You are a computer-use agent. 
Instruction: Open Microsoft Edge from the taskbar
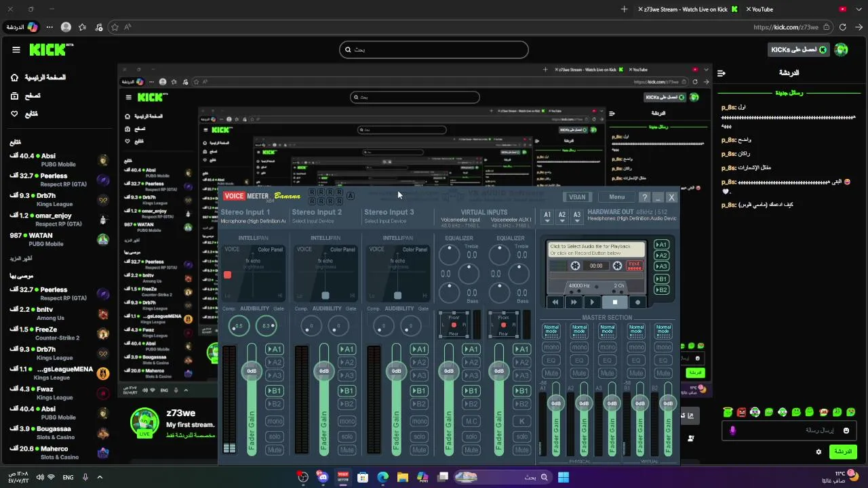pyautogui.click(x=382, y=477)
